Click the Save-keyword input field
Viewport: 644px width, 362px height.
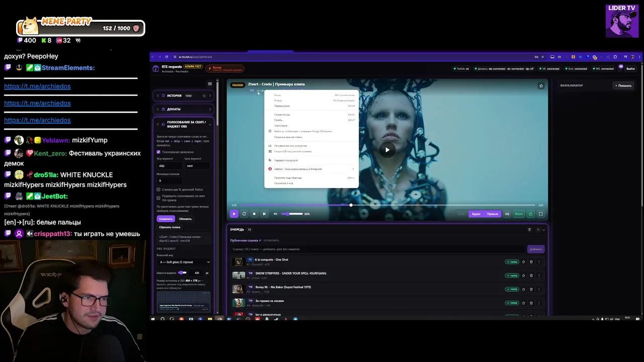click(197, 165)
